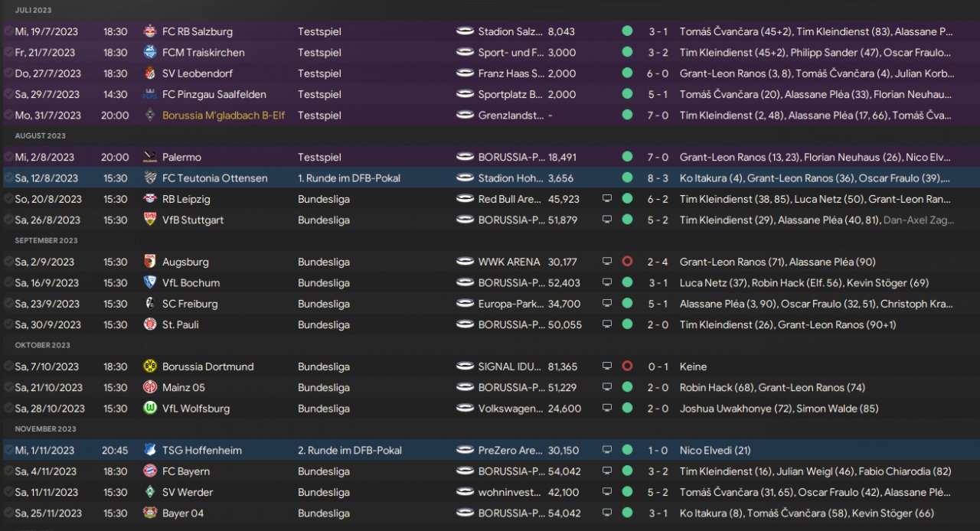
Task: Click the SIGNAL IDU stadium name
Action: (509, 366)
